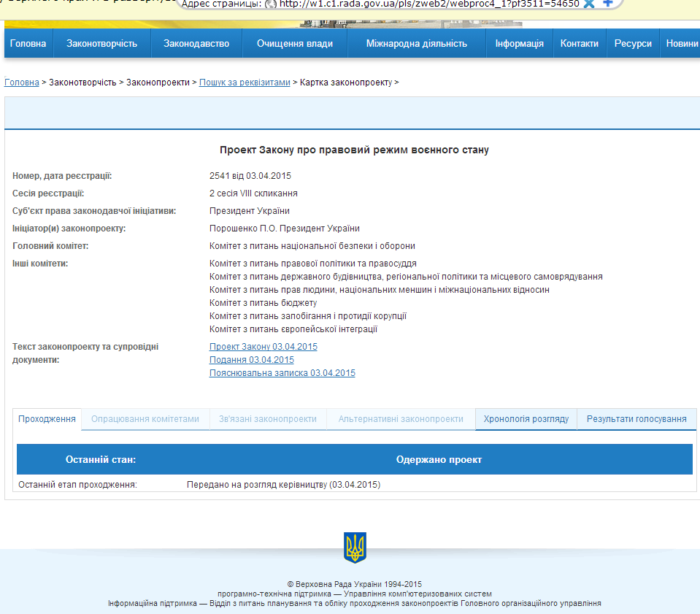The height and width of the screenshot is (614, 700).
Task: Select the Проходження tab
Action: tap(47, 419)
